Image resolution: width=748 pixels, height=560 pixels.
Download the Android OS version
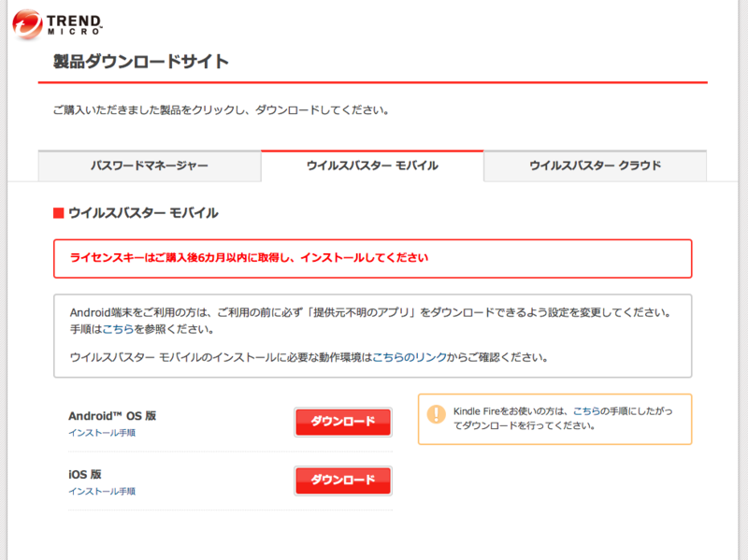click(x=343, y=422)
